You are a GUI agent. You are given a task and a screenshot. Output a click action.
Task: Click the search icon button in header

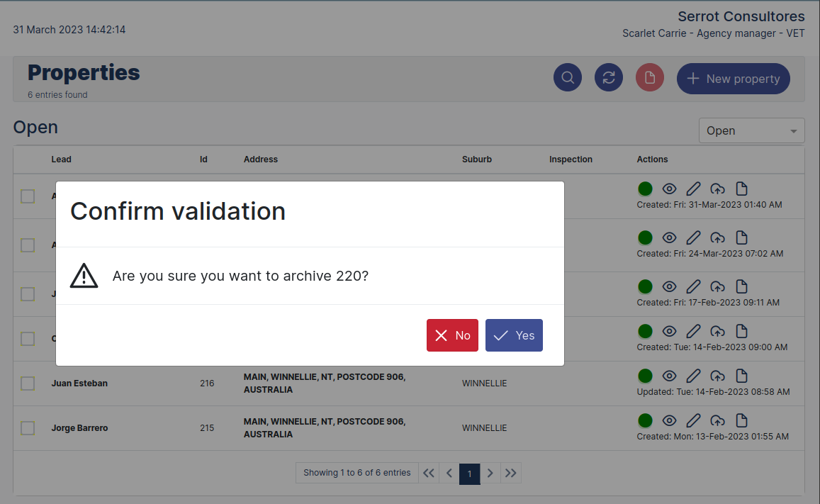click(x=567, y=78)
